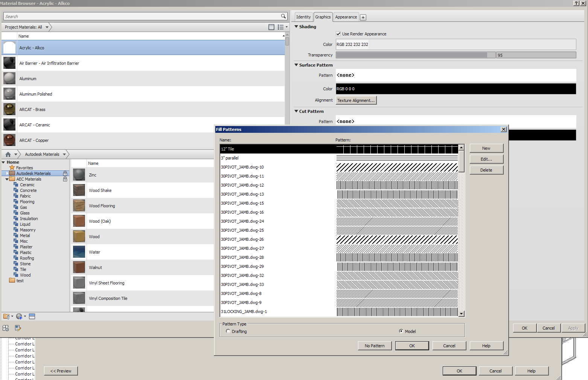Select the Drafting pattern type radio button
The height and width of the screenshot is (380, 588).
pos(228,331)
